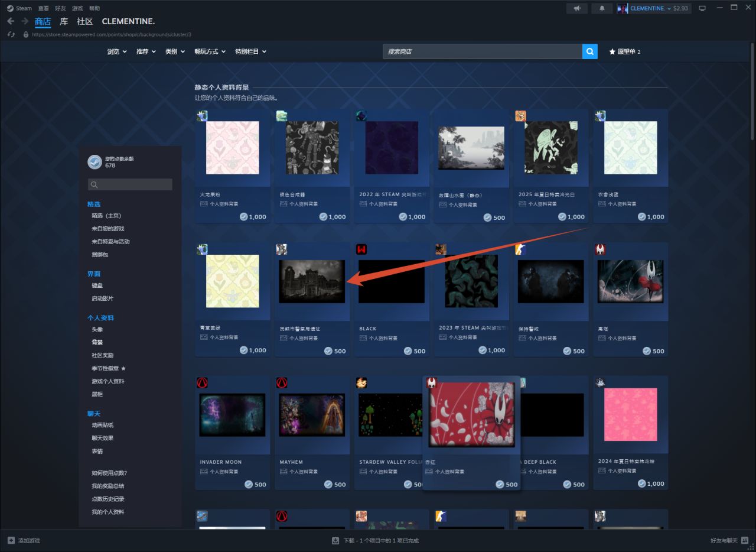Open the 游戏 menu

77,8
